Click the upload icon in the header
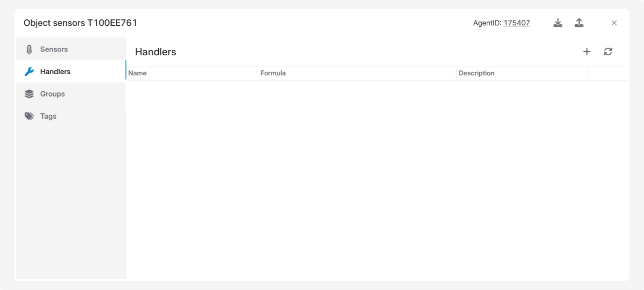Viewport: 644px width, 290px height. [x=579, y=23]
